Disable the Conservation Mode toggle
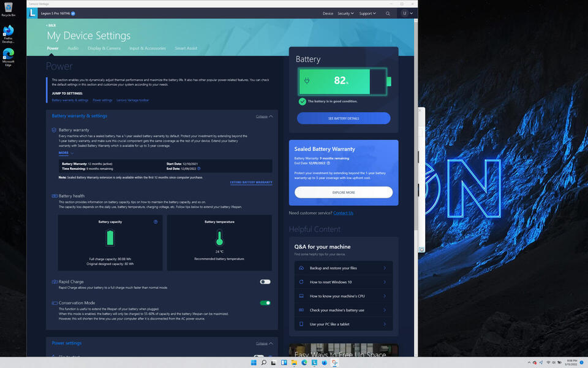Image resolution: width=588 pixels, height=368 pixels. [265, 303]
